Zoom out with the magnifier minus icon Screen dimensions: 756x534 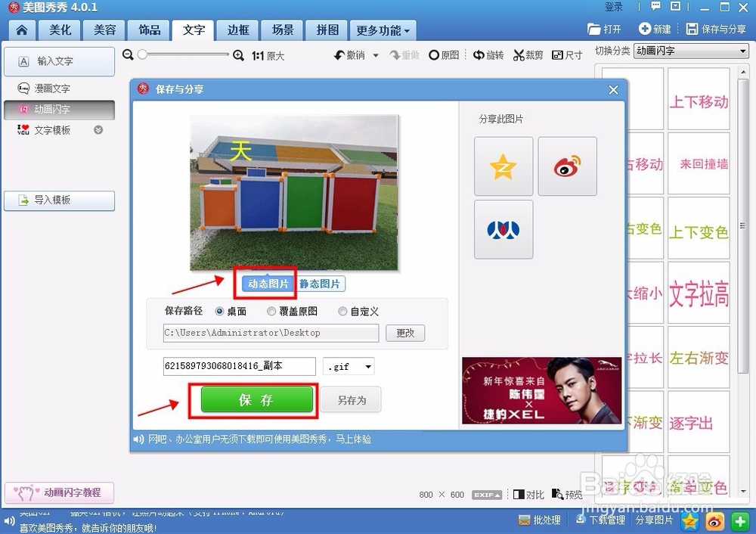coord(128,54)
